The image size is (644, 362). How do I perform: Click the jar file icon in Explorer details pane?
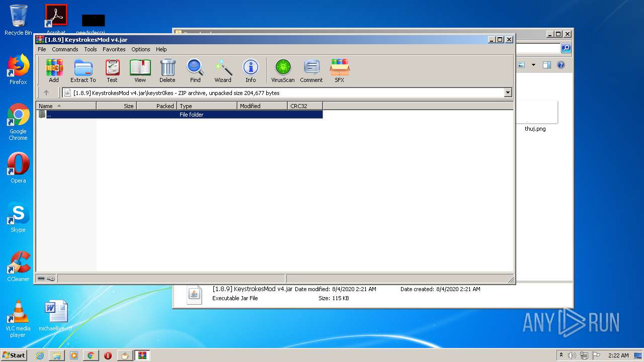pyautogui.click(x=194, y=294)
